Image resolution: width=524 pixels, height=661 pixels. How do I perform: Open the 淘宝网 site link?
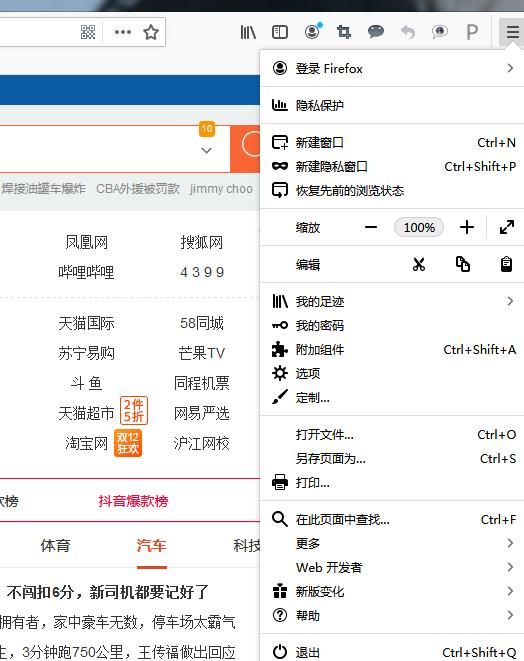[x=86, y=443]
